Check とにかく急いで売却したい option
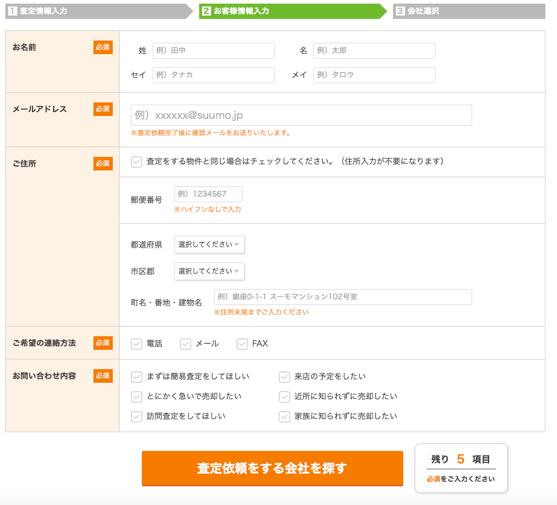The image size is (557, 505). (136, 396)
